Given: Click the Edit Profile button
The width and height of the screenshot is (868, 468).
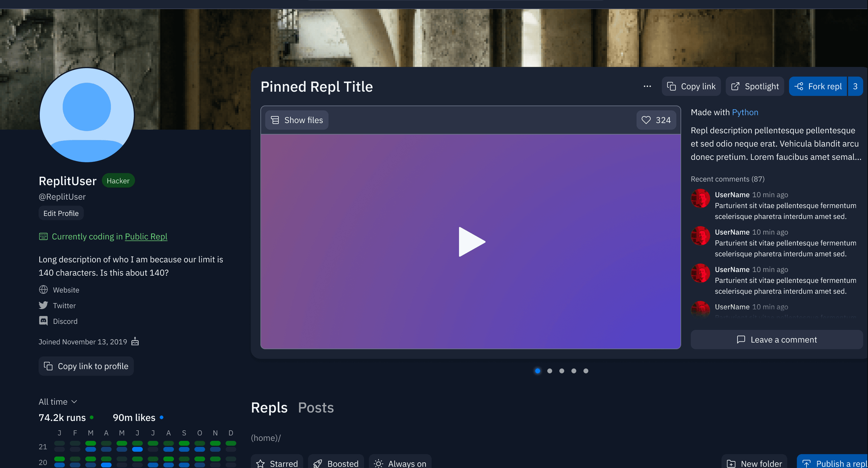Looking at the screenshot, I should coord(61,213).
